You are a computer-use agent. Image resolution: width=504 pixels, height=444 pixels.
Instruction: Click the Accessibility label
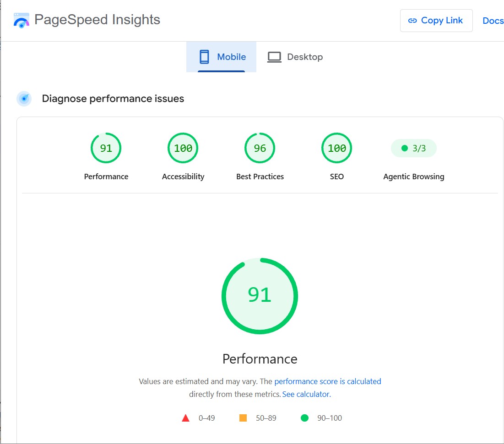click(x=183, y=177)
